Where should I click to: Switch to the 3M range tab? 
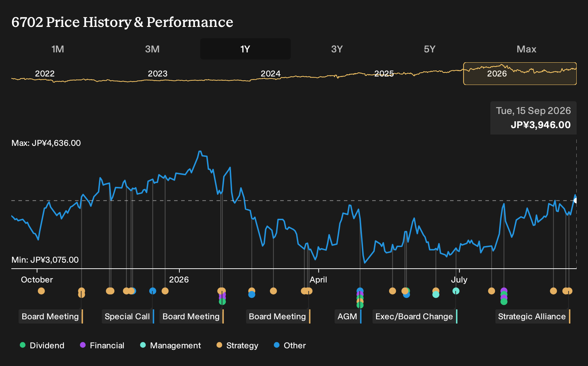(152, 49)
